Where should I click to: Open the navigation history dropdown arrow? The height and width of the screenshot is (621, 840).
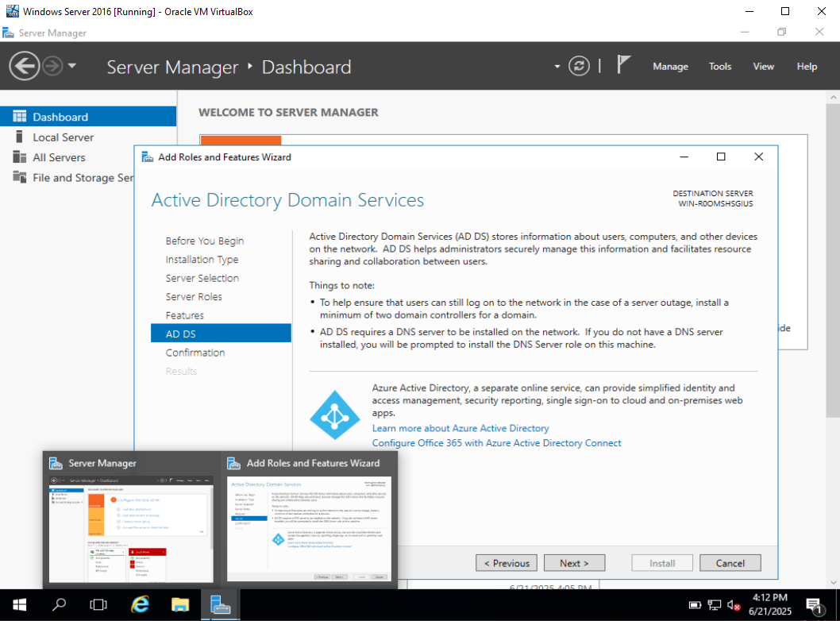(x=72, y=66)
